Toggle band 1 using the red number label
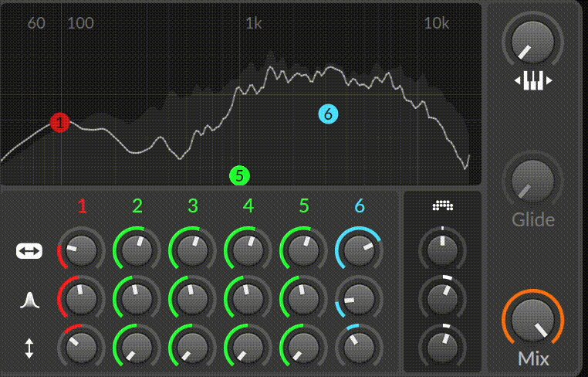 click(82, 206)
